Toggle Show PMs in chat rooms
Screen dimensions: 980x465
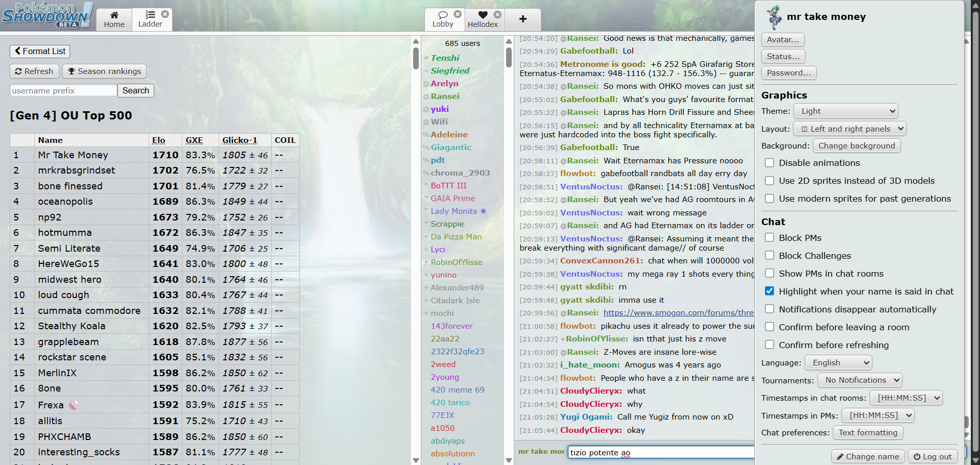coord(769,273)
